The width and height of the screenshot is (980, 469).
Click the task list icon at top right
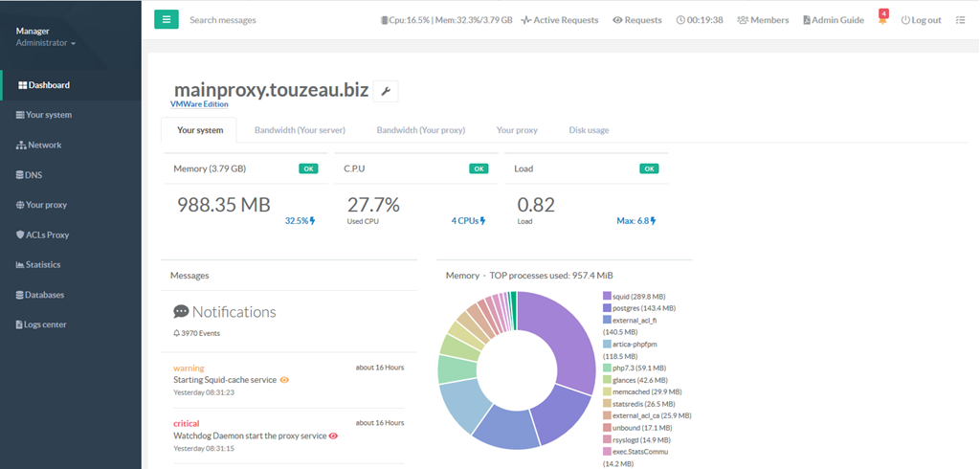[960, 20]
